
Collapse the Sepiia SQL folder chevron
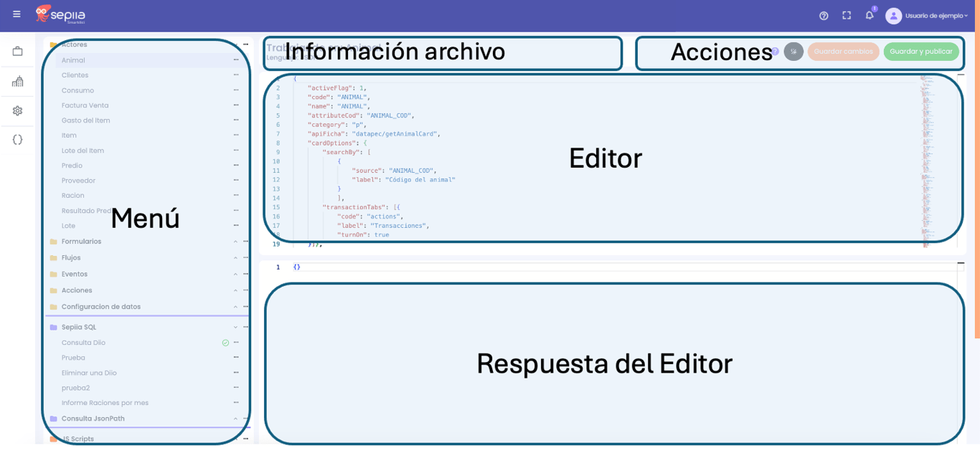click(235, 327)
